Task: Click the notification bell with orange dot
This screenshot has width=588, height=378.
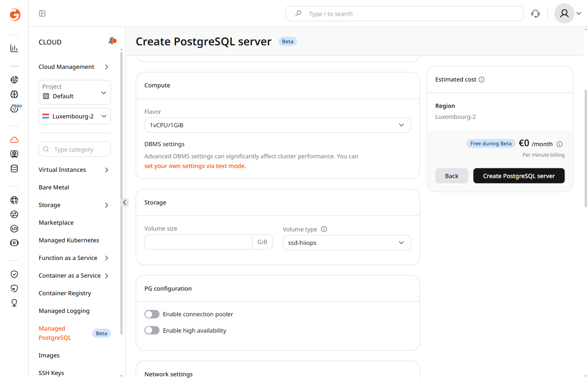Action: tap(112, 41)
